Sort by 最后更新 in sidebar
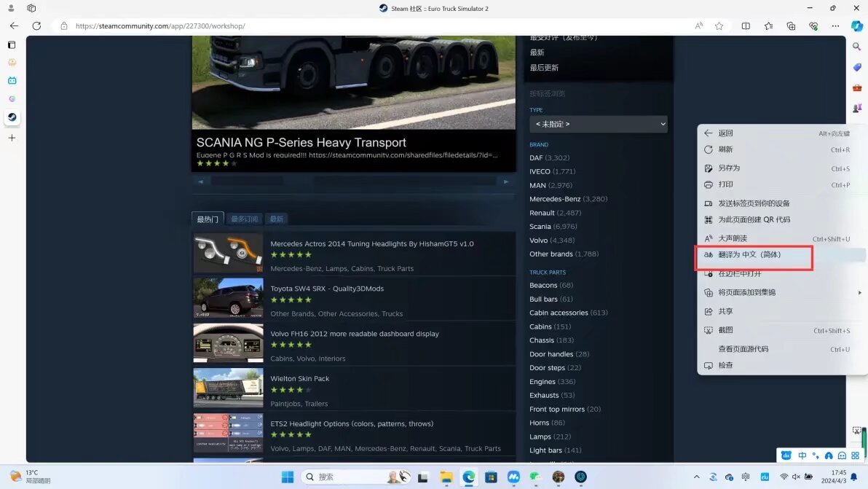Image resolution: width=868 pixels, height=489 pixels. (x=544, y=68)
